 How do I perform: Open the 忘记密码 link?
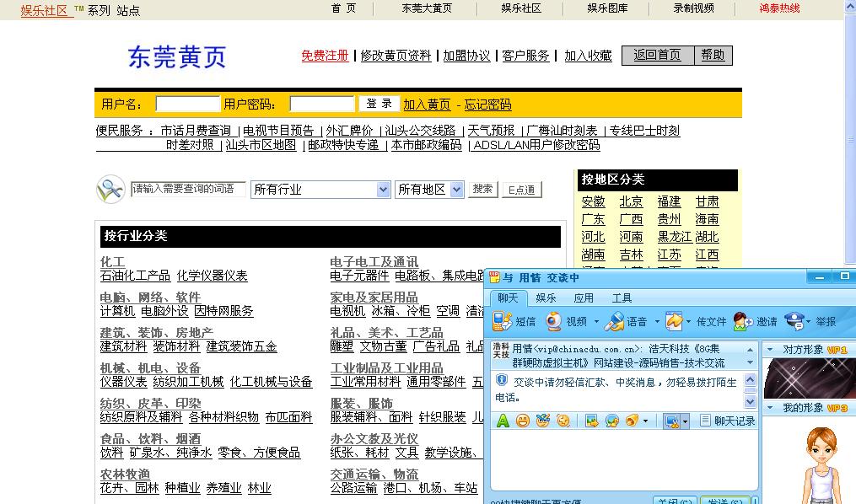[x=488, y=105]
